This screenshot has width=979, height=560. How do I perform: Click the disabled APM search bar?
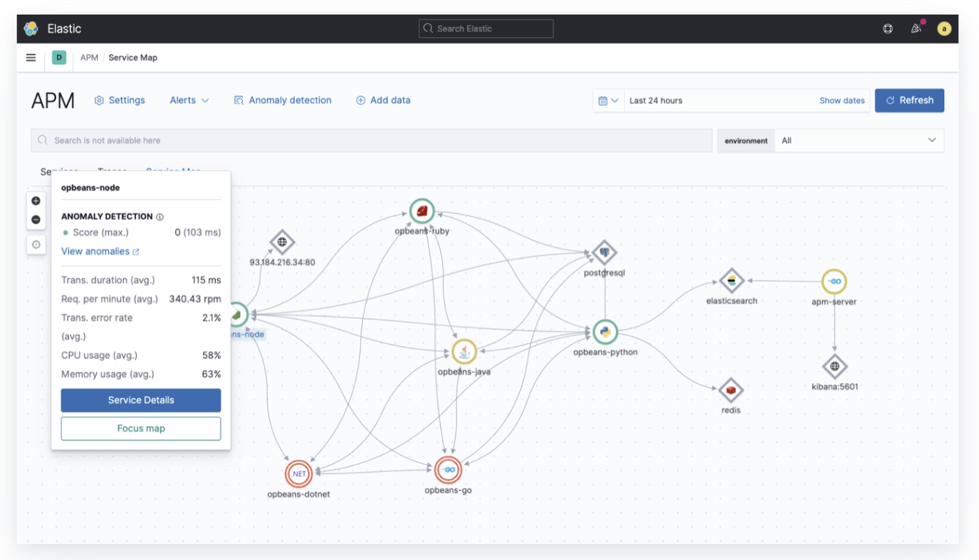point(372,140)
